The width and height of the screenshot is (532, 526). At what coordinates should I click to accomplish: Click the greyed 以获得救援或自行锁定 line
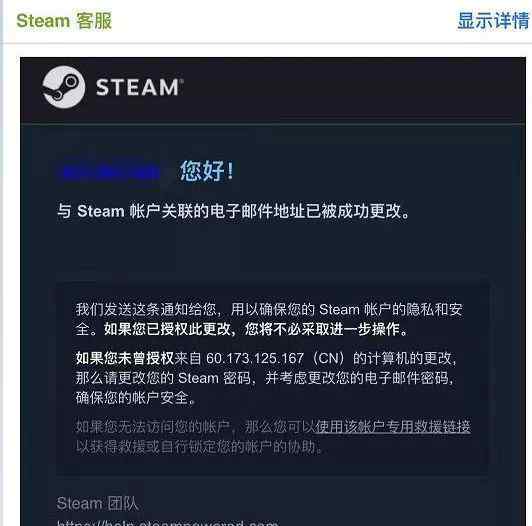(x=199, y=447)
